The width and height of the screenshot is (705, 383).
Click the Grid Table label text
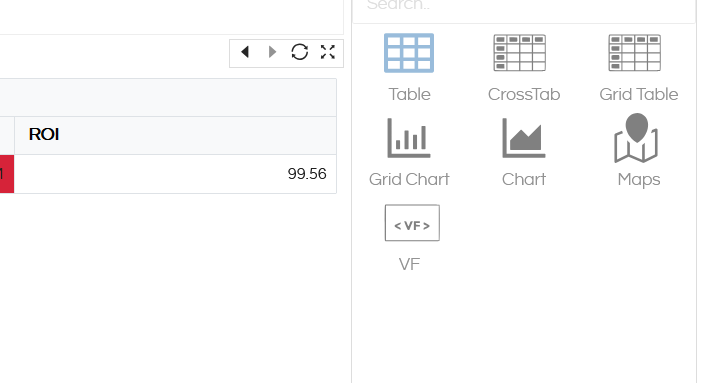pos(638,94)
